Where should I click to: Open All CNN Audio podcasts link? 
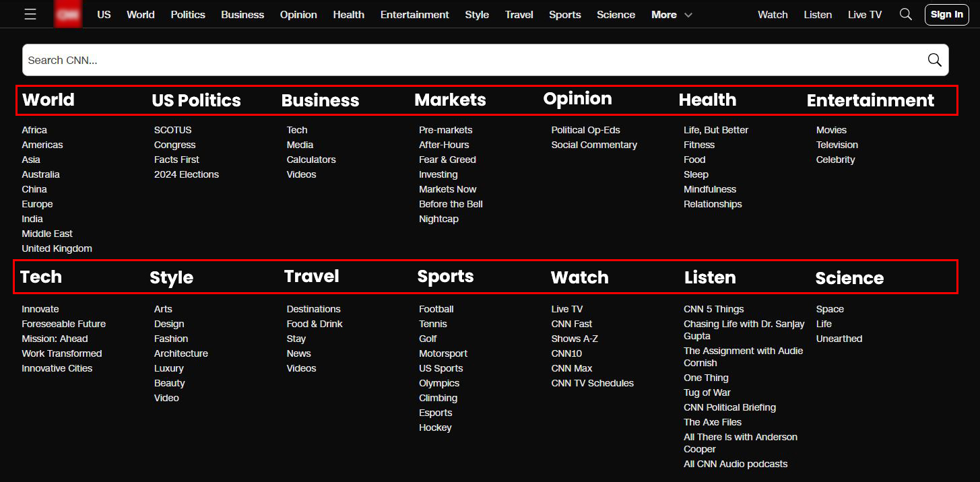736,464
